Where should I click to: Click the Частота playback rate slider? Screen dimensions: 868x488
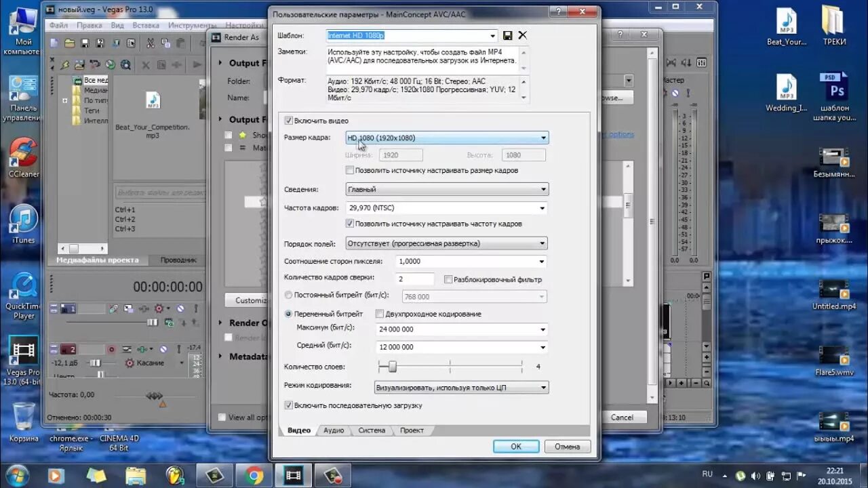tap(155, 395)
